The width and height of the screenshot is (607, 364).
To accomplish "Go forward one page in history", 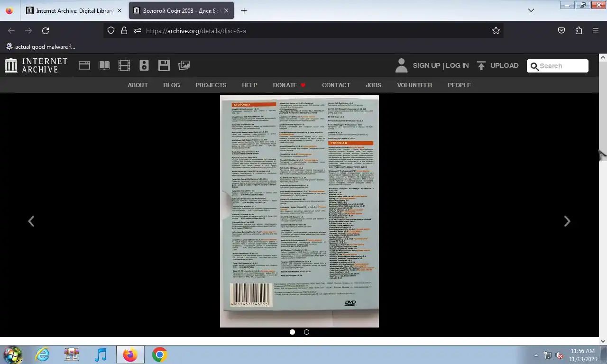I will [28, 30].
